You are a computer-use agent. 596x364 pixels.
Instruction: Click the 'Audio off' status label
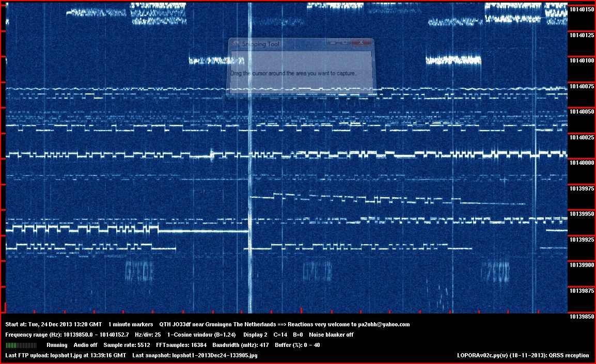click(x=85, y=345)
